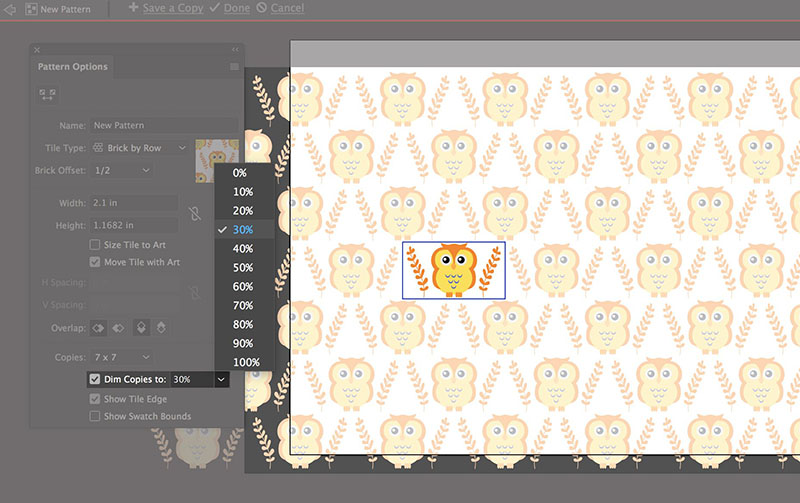
Task: Select 80% from the dim list
Action: click(x=244, y=324)
